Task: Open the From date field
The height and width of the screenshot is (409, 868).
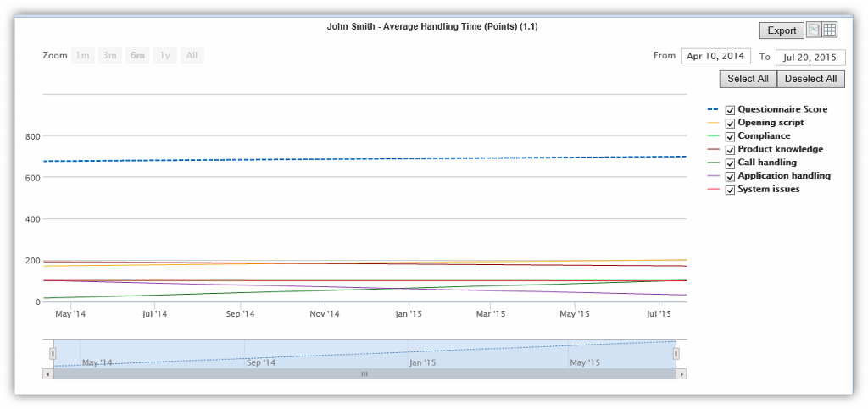Action: pyautogui.click(x=715, y=57)
